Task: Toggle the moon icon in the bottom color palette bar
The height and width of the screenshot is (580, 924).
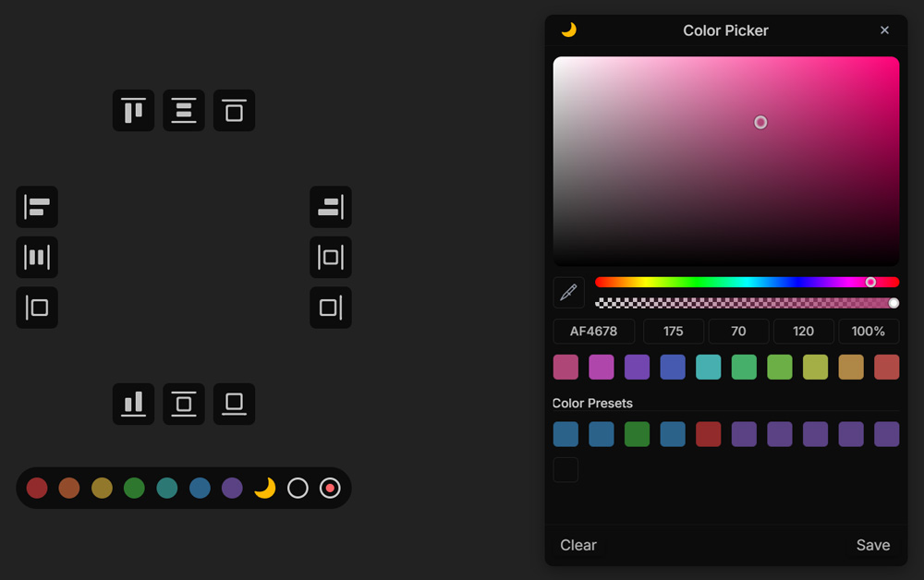Action: [265, 488]
